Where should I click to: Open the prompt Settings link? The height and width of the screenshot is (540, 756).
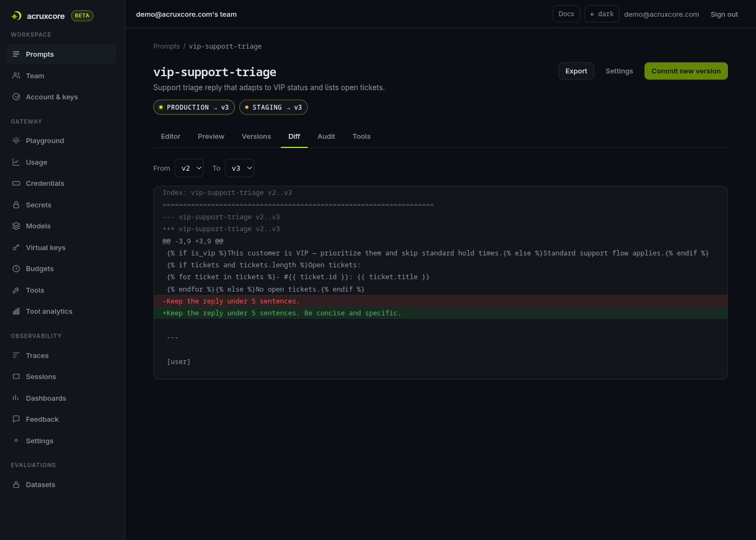(619, 71)
